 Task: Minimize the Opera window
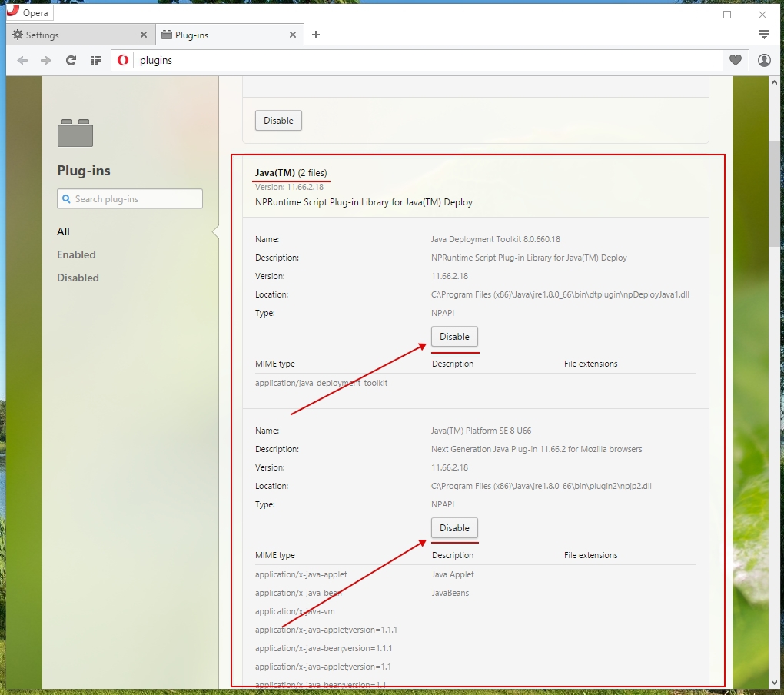693,15
